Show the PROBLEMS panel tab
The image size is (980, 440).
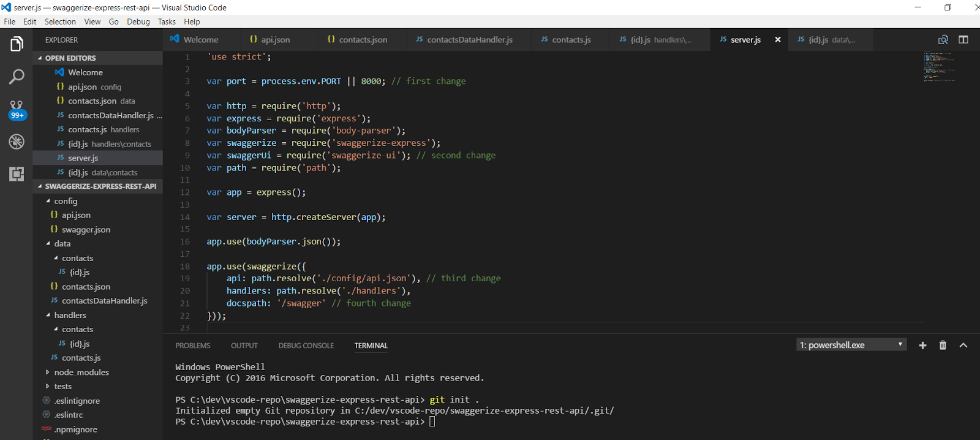193,346
